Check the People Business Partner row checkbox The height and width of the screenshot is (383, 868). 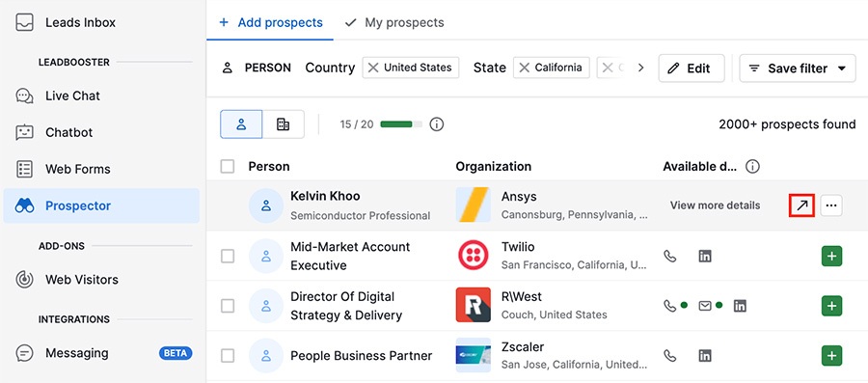pos(228,356)
